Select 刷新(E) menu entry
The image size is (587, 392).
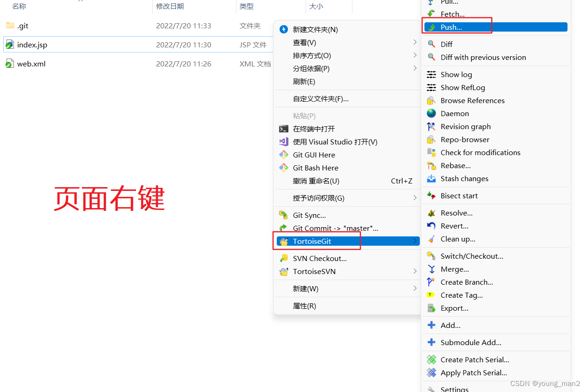pyautogui.click(x=348, y=81)
